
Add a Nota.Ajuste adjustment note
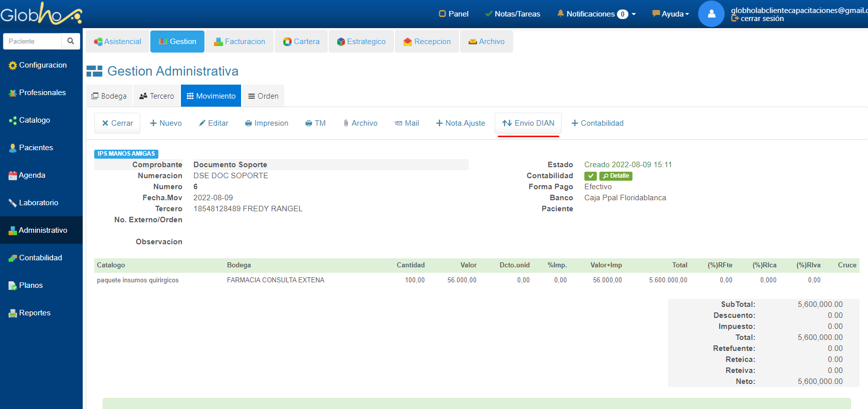(x=461, y=123)
